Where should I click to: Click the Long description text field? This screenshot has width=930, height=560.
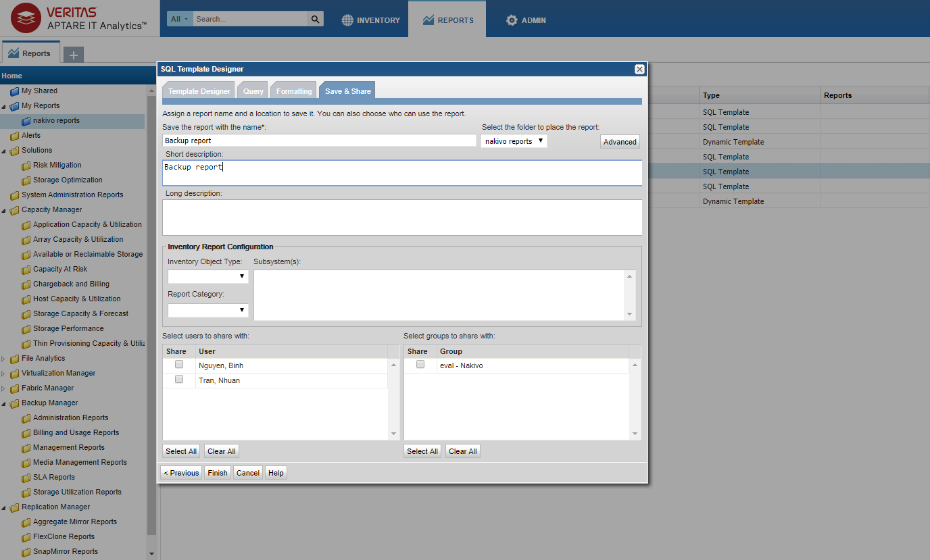tap(402, 217)
